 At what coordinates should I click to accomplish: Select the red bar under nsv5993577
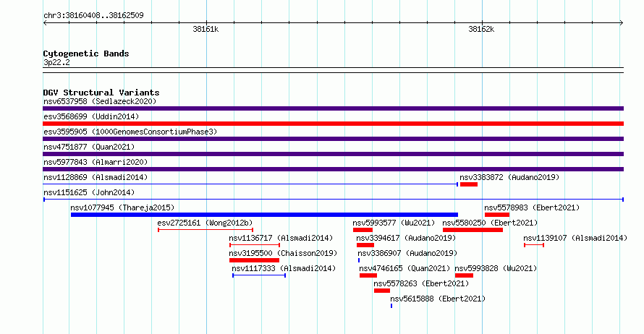(363, 230)
